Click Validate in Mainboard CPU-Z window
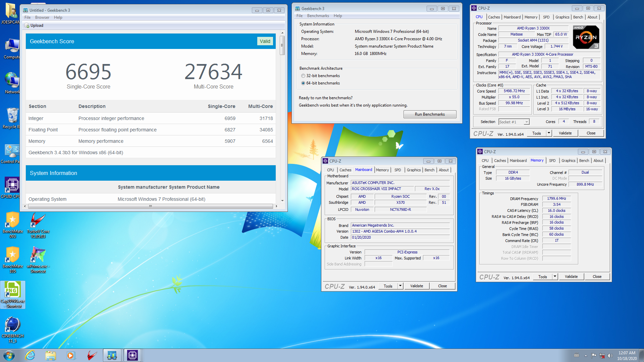 pyautogui.click(x=417, y=286)
